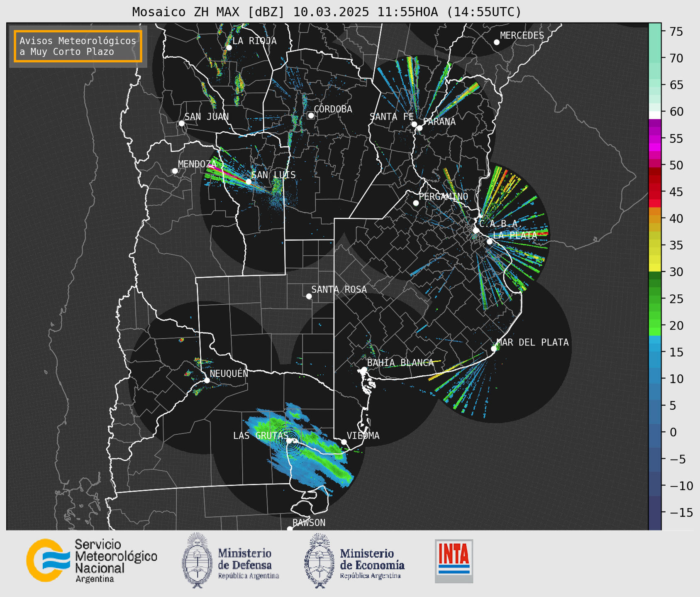Click the La Plata city marker dot
This screenshot has width=700, height=597.
pos(490,242)
